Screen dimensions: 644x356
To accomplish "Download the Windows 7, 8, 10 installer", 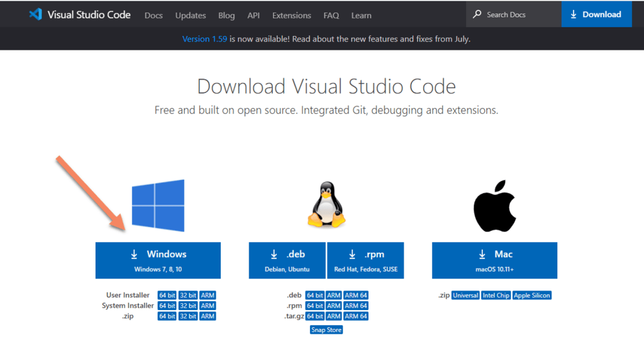I will tap(158, 260).
